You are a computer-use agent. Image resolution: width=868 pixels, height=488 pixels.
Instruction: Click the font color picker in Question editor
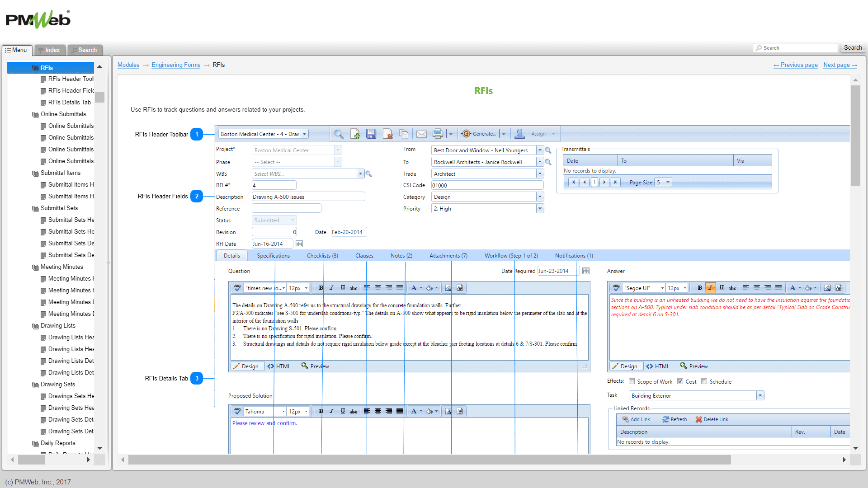pyautogui.click(x=414, y=288)
